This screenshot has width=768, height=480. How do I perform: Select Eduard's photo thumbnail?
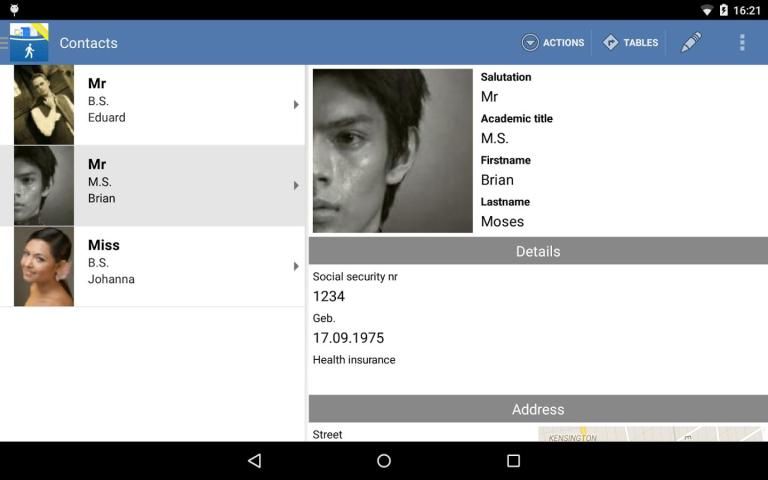(x=44, y=105)
